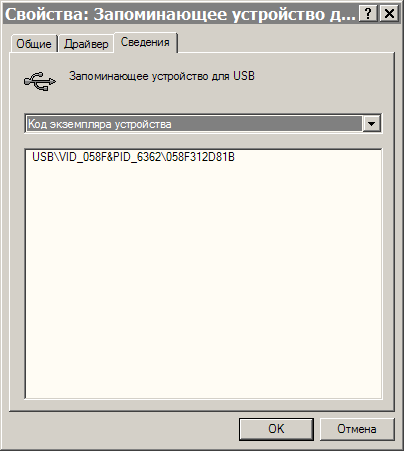Image resolution: width=404 pixels, height=451 pixels.
Task: Click the question mark help button
Action: click(368, 14)
